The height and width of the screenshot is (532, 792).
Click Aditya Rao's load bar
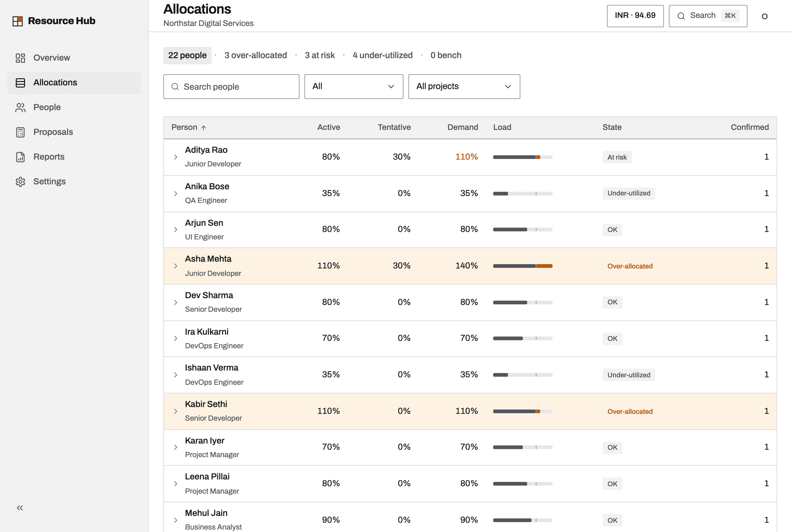point(523,157)
